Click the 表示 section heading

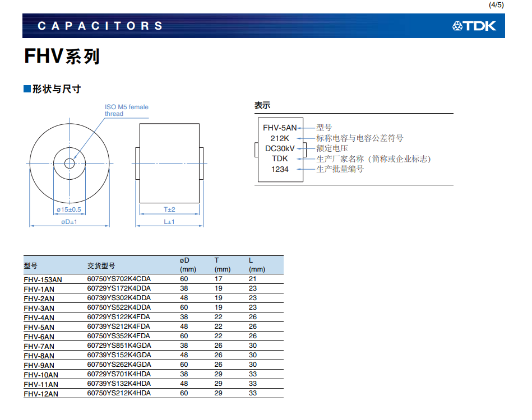262,105
